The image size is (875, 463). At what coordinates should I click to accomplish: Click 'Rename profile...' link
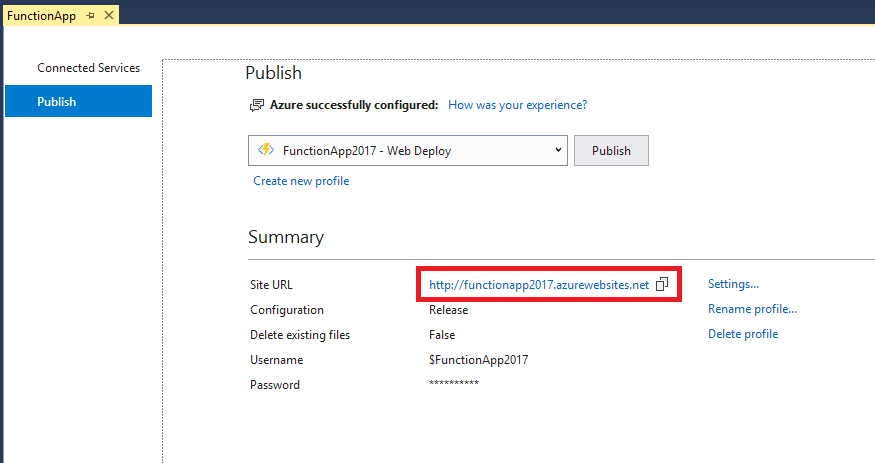(x=752, y=309)
